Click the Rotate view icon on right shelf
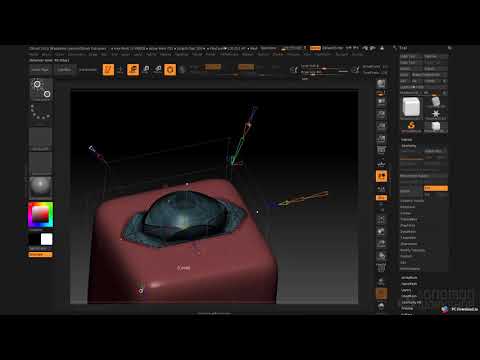480x360 pixels. [x=381, y=256]
